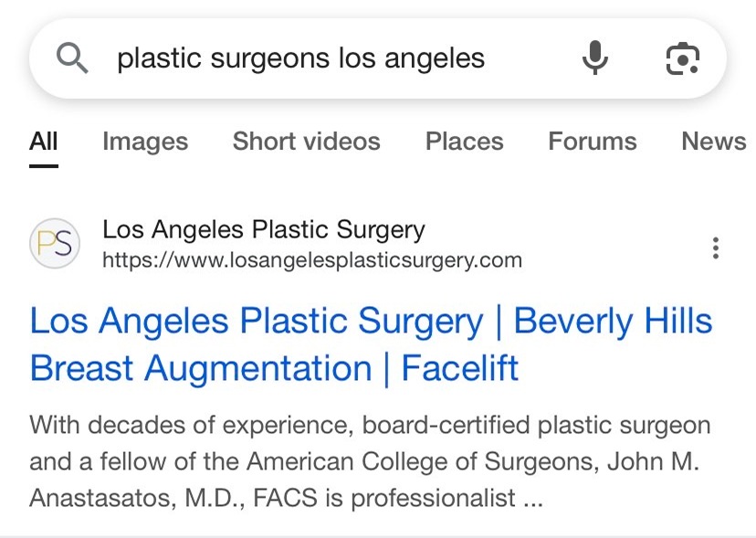Open the Places tab
This screenshot has width=756, height=538.
click(x=464, y=142)
